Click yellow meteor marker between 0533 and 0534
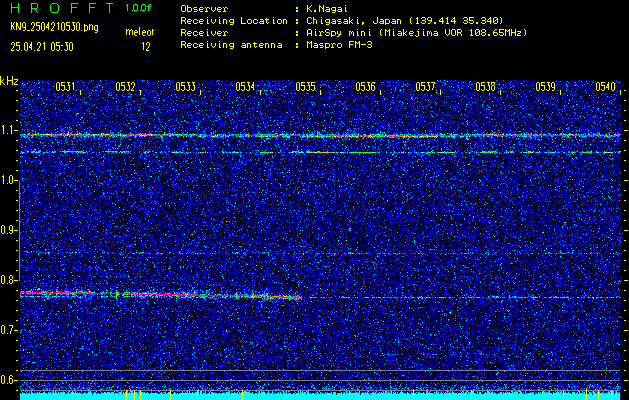 pyautogui.click(x=243, y=395)
